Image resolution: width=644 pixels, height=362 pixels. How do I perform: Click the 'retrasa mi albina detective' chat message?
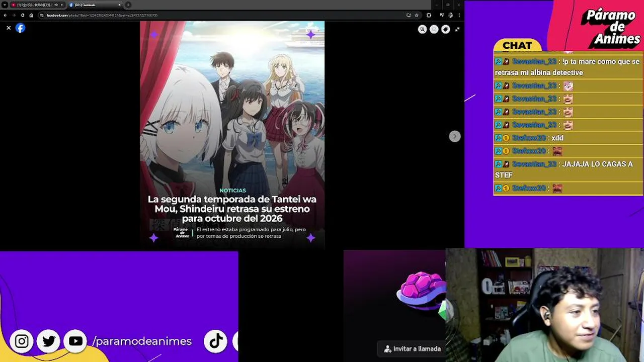(x=567, y=67)
